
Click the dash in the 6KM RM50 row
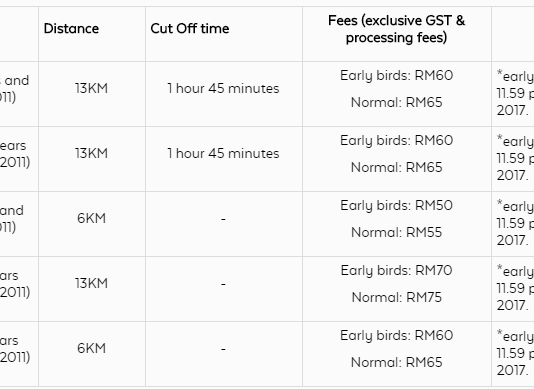tap(223, 219)
